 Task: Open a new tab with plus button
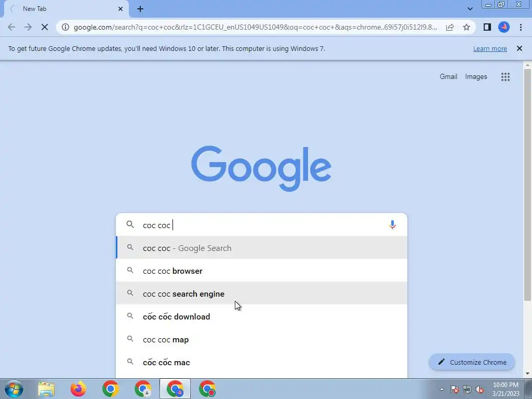click(140, 9)
